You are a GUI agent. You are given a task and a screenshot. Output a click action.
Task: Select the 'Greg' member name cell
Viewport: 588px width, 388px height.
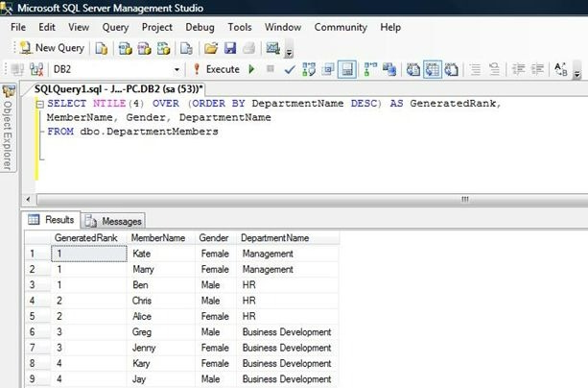161,331
